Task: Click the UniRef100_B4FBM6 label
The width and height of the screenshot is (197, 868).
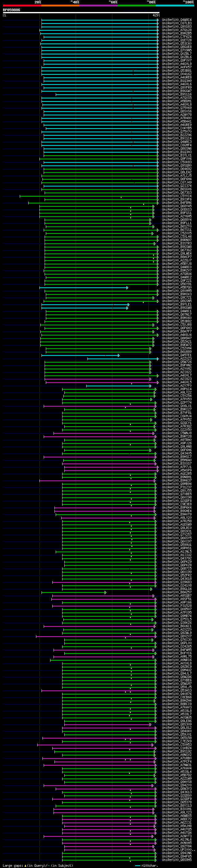Action: 177,203
